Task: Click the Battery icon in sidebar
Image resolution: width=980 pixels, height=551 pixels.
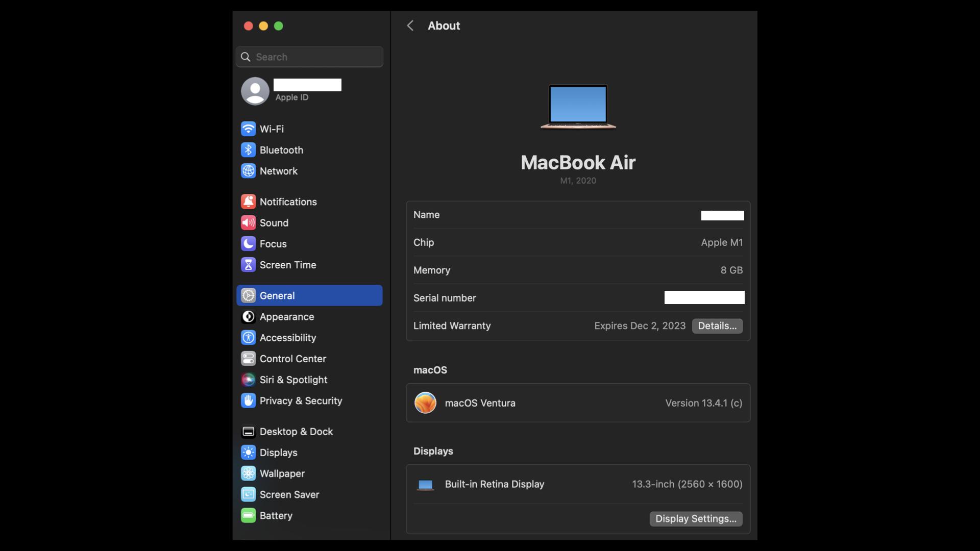Action: tap(248, 515)
